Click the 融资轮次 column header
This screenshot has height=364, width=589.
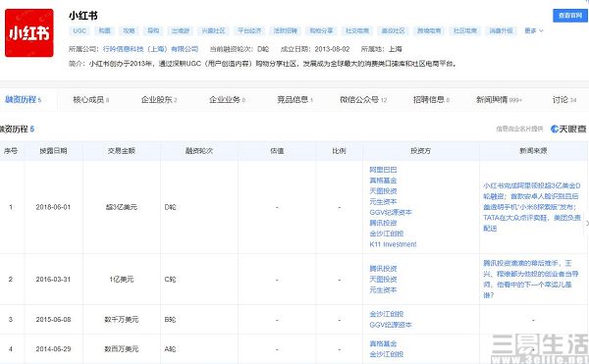click(x=199, y=151)
